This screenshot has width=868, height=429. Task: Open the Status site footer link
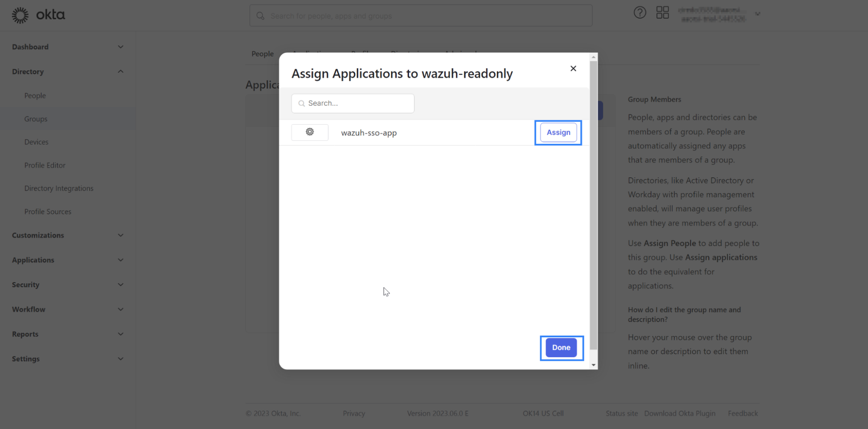622,413
